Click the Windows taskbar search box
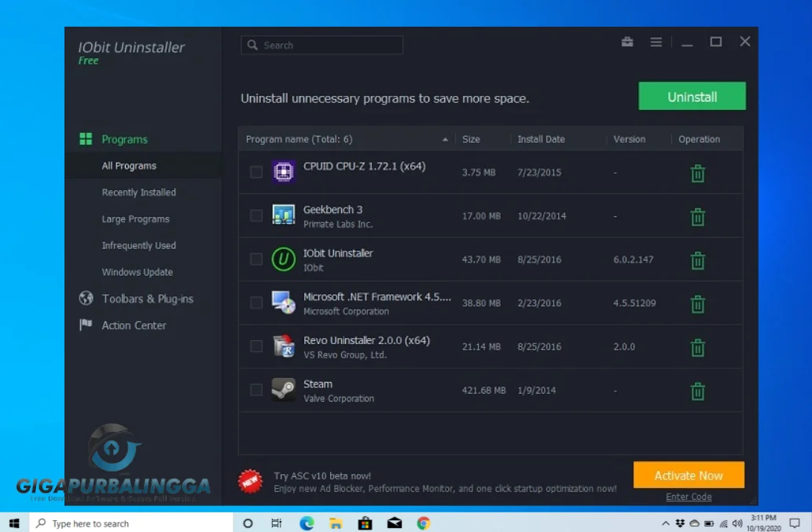This screenshot has height=532, width=812. [131, 523]
